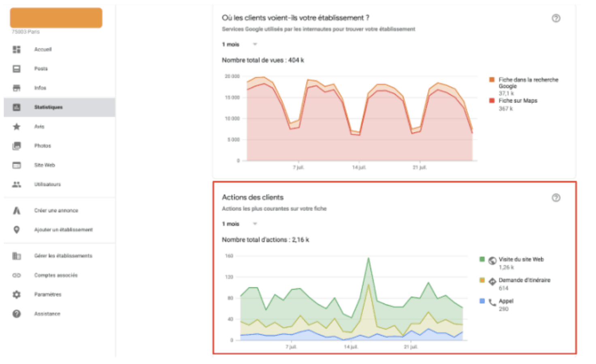Click the 75003 Paris address text
This screenshot has width=596, height=364.
coord(26,32)
